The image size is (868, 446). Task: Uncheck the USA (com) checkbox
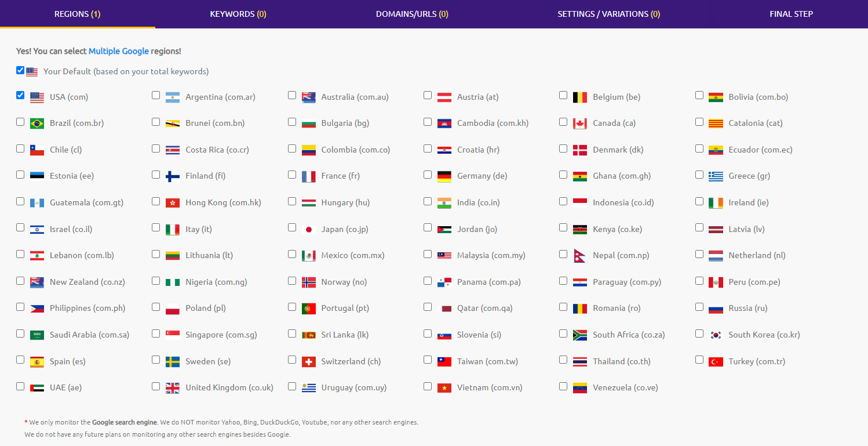[20, 95]
